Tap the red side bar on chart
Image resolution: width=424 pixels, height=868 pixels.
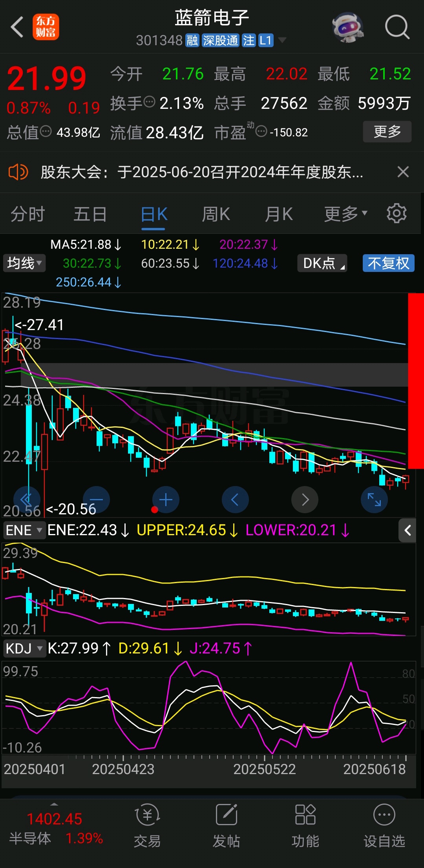pyautogui.click(x=416, y=381)
